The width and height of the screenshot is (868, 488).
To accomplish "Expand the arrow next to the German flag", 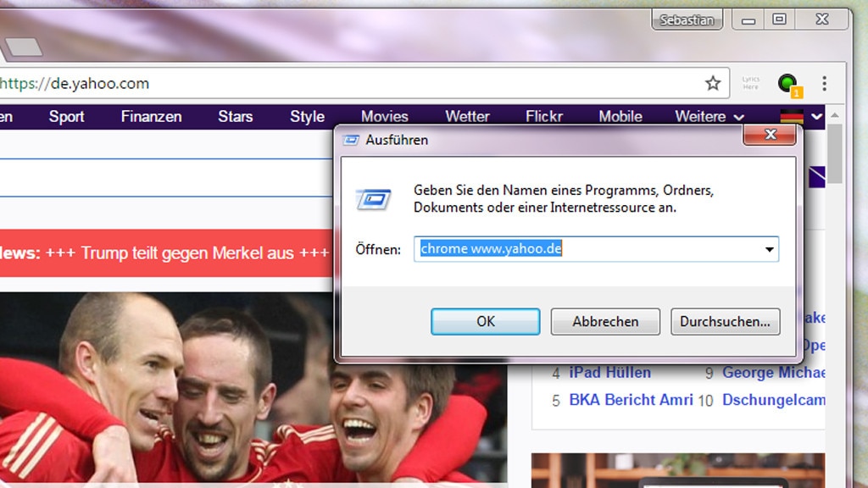I will pyautogui.click(x=817, y=117).
